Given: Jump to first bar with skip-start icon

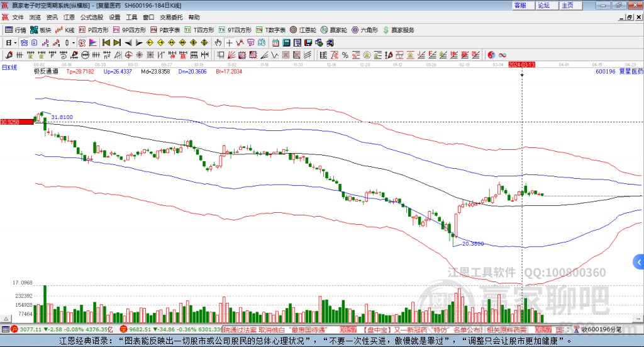Looking at the screenshot, I should (106, 43).
